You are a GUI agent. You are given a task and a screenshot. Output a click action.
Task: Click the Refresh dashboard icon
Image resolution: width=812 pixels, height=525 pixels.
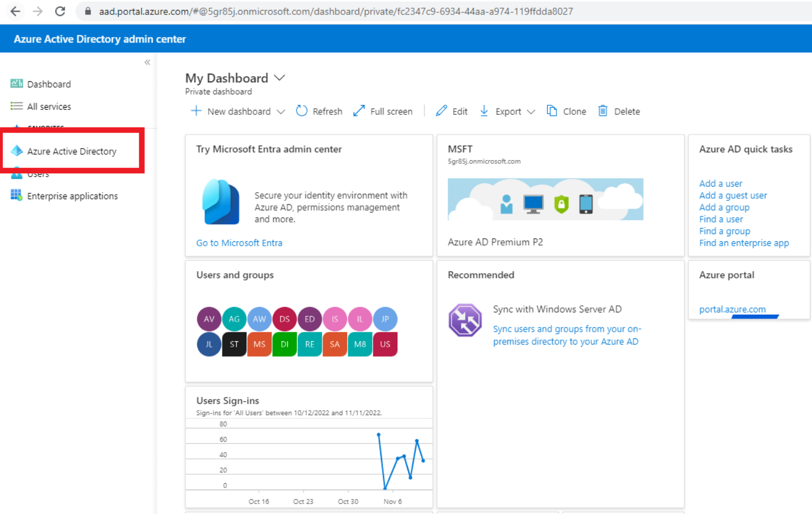point(301,111)
